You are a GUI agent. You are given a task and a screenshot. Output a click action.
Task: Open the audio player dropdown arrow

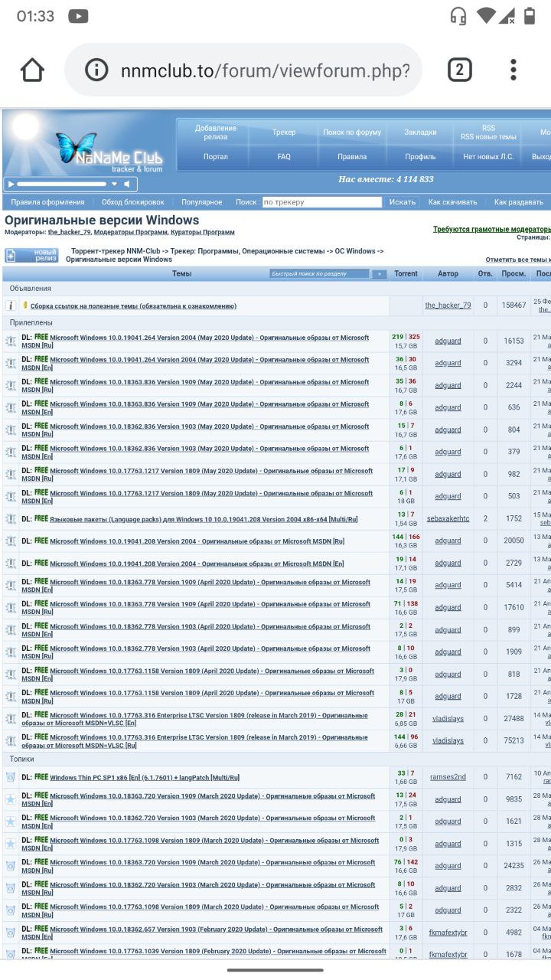tap(115, 184)
